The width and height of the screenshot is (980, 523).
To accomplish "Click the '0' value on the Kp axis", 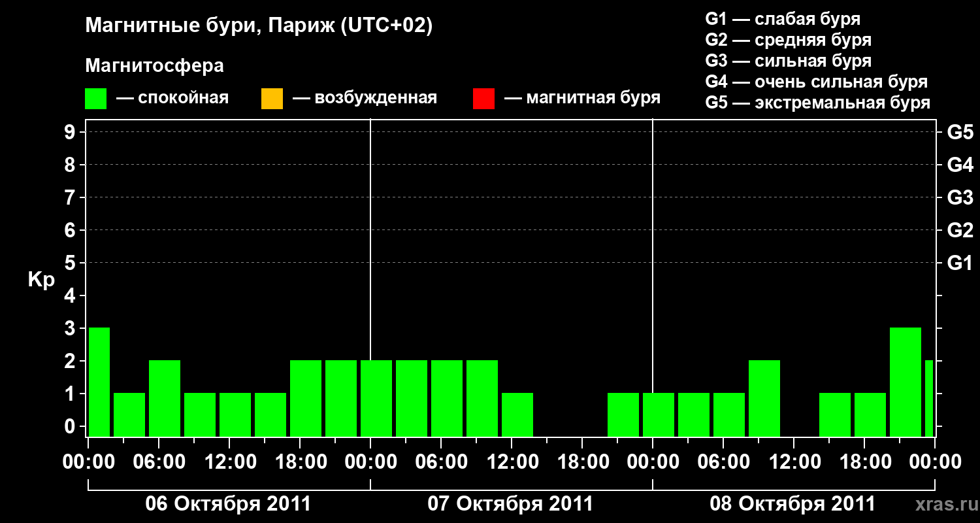I will pyautogui.click(x=71, y=426).
